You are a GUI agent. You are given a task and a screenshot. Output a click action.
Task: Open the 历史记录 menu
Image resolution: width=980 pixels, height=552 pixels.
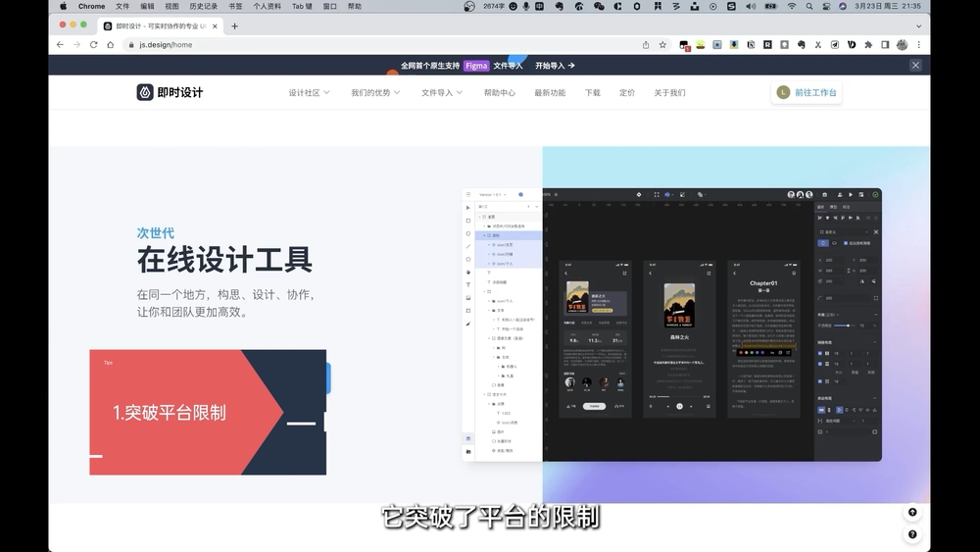click(x=203, y=6)
